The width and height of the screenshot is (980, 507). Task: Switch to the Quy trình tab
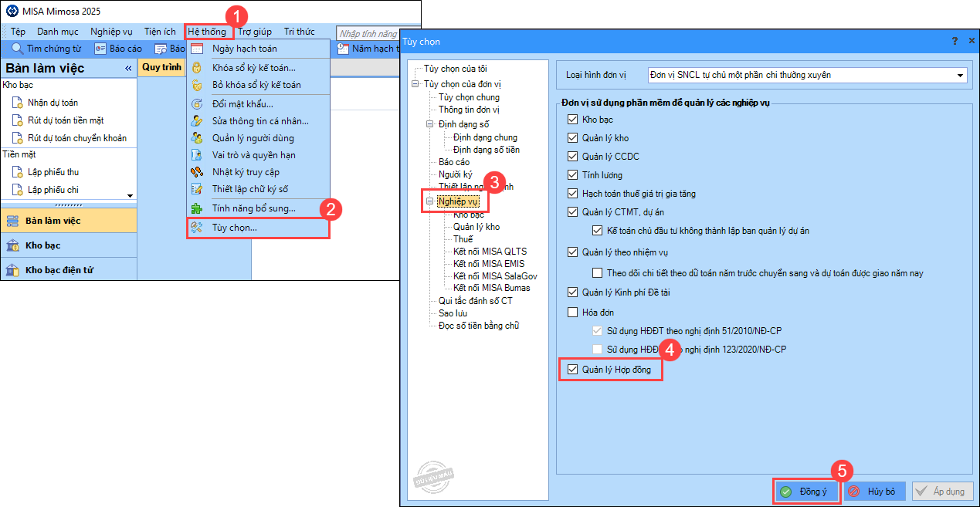pyautogui.click(x=161, y=67)
